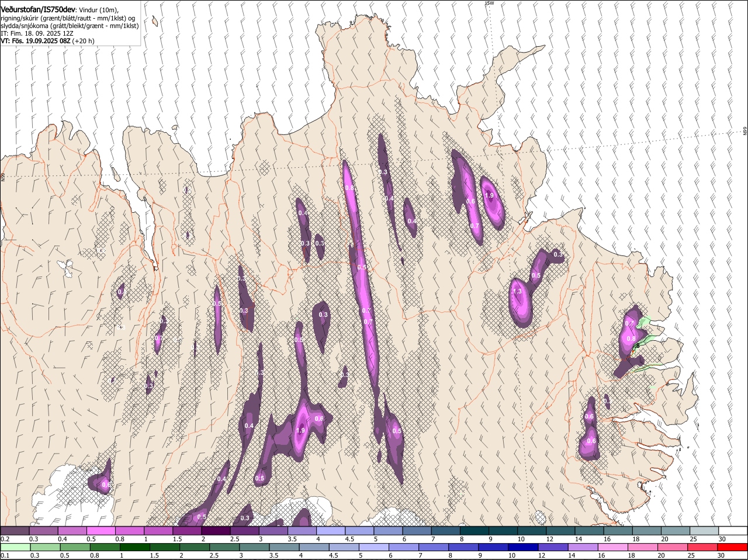Select the valid time line VT: Fös. 19.09.2025 08Z
The image size is (748, 560).
[36, 41]
